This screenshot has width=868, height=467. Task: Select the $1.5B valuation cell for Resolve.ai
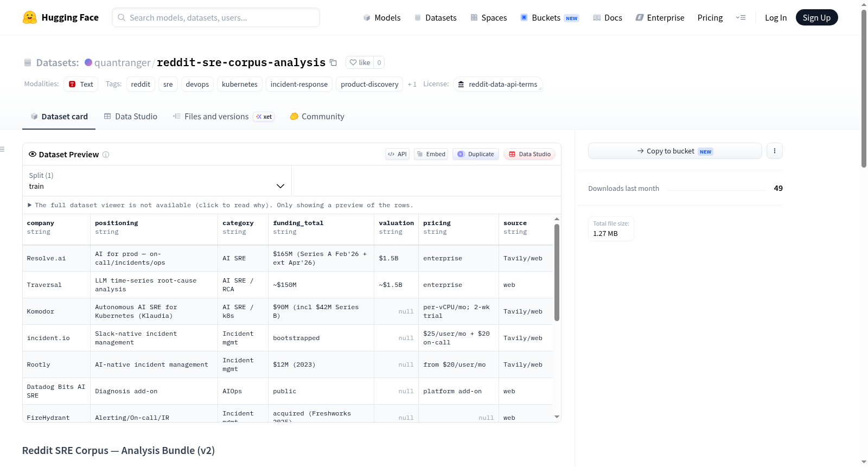(x=396, y=258)
